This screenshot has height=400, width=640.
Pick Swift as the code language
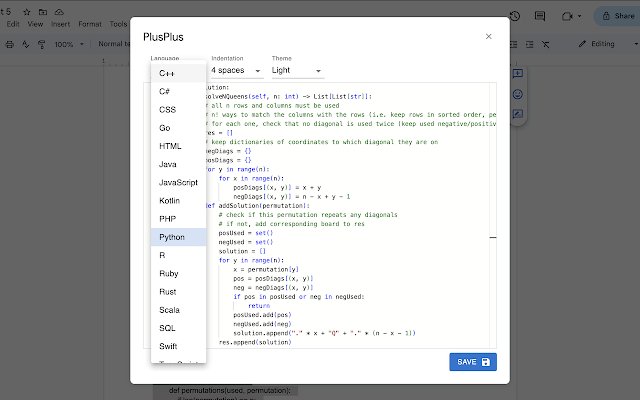(178, 346)
